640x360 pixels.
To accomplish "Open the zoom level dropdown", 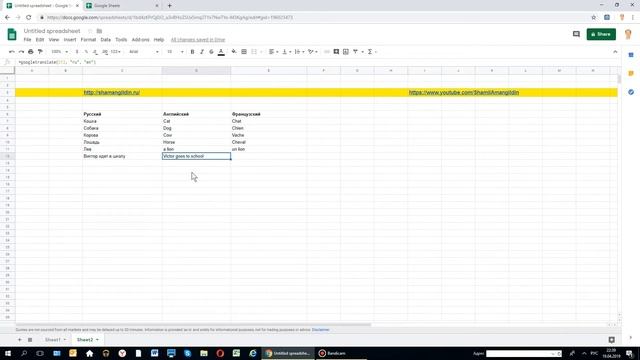I will pyautogui.click(x=60, y=52).
